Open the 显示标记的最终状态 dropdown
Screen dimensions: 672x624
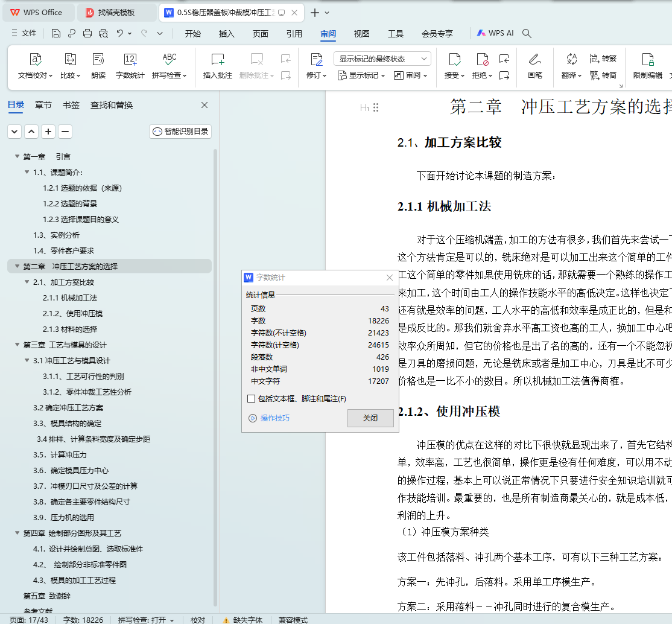pos(382,59)
